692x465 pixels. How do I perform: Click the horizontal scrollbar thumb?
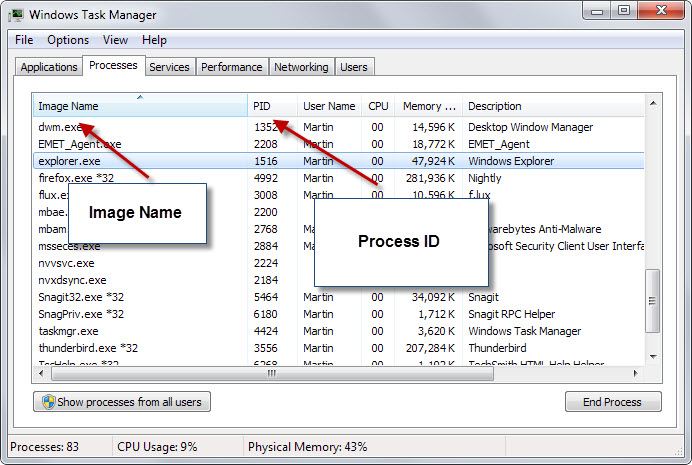click(272, 374)
